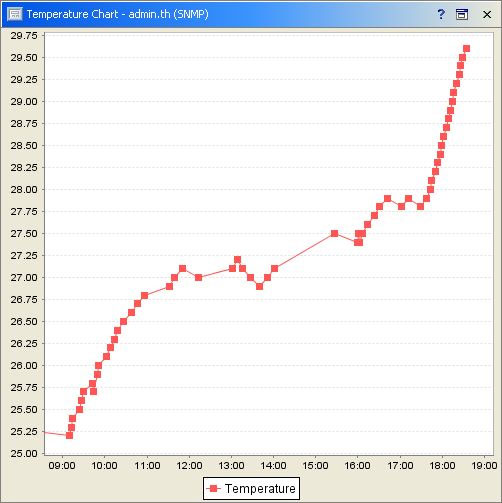
Task: Click the title text Temperature Chart - admin.th
Action: (x=98, y=14)
